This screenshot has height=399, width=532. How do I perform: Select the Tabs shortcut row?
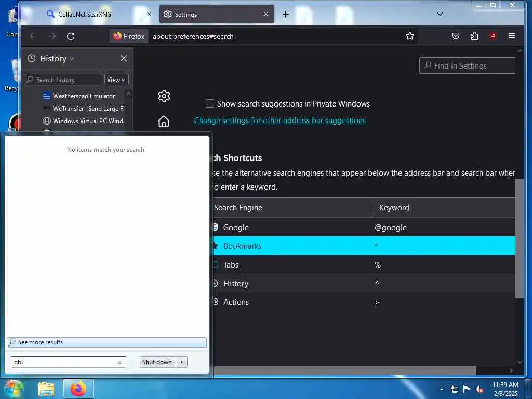(x=364, y=264)
